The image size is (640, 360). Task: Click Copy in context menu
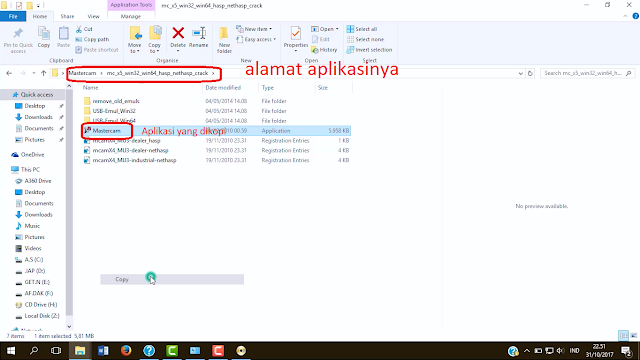click(172, 279)
